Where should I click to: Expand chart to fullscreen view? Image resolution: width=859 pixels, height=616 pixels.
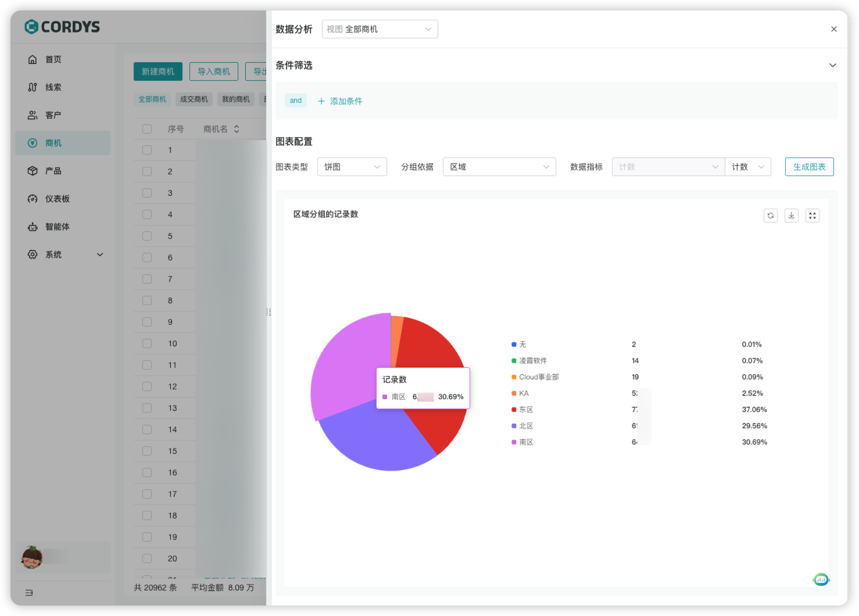point(812,216)
